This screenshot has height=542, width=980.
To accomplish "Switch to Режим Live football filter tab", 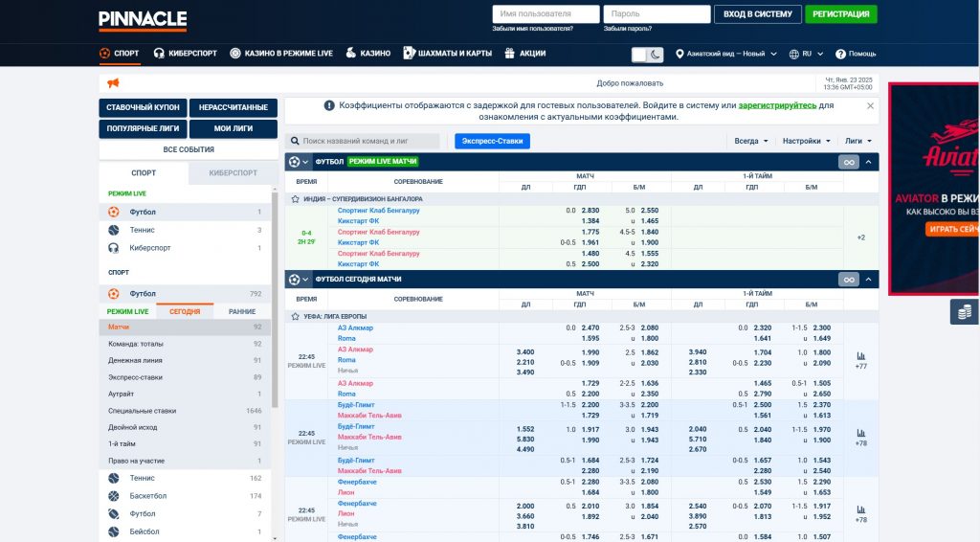I will pos(127,311).
